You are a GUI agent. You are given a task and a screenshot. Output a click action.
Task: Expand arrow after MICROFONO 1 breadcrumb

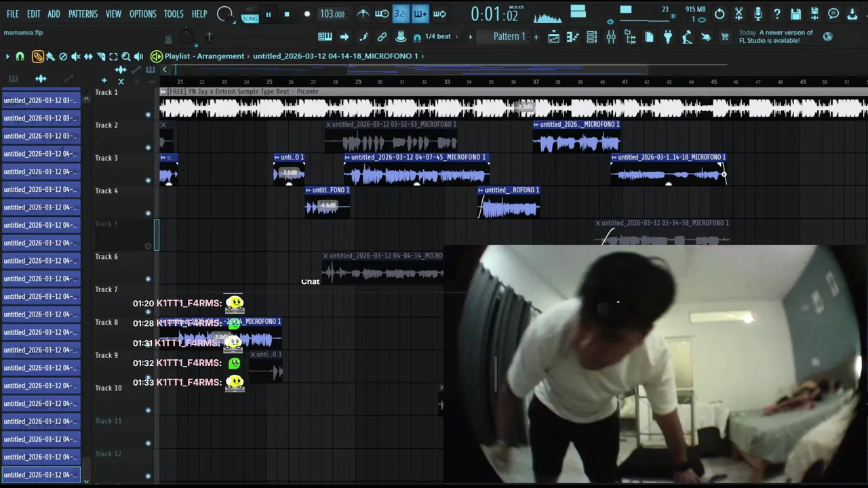pyautogui.click(x=423, y=56)
